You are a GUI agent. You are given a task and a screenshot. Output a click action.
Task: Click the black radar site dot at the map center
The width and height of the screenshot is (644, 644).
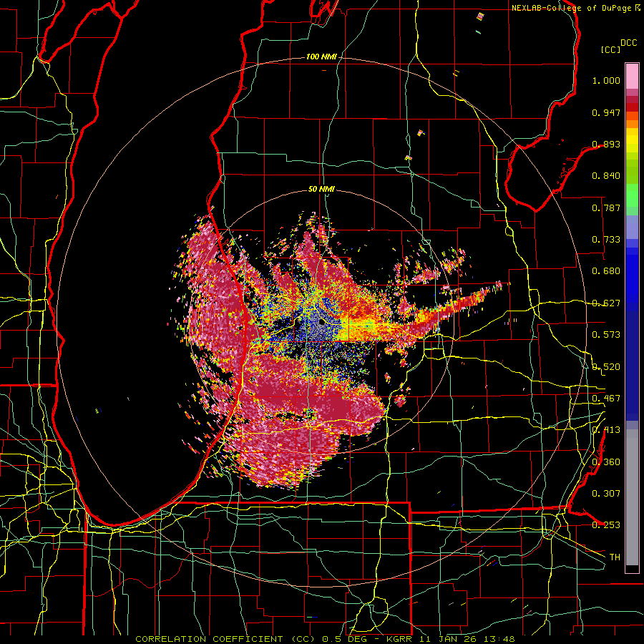coord(321,321)
